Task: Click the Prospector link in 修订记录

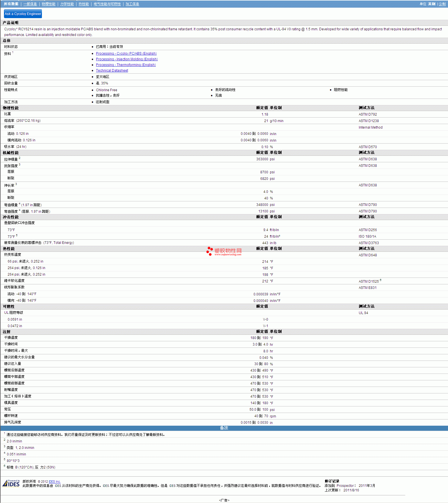Action: coord(345,485)
